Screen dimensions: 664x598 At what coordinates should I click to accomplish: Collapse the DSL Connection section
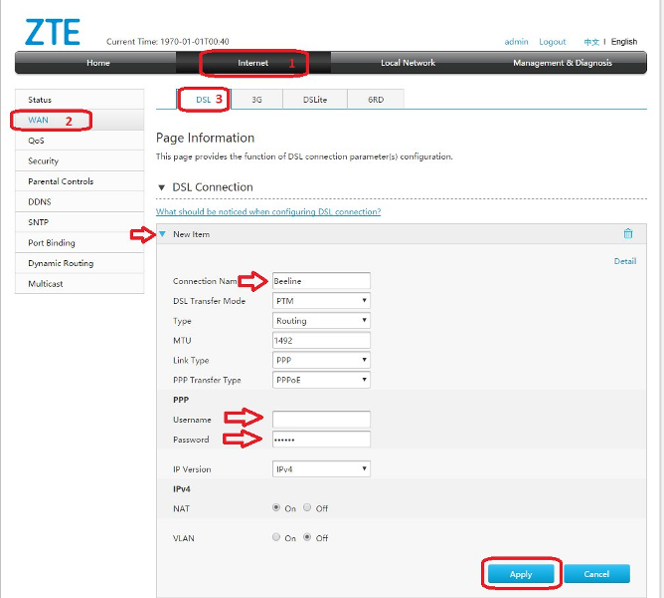coord(162,188)
